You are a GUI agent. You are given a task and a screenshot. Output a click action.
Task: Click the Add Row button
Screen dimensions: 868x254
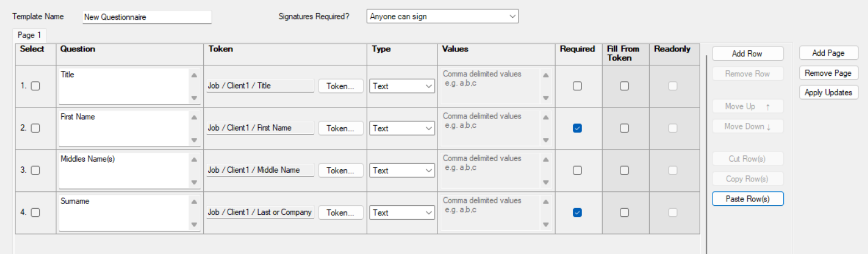click(747, 54)
